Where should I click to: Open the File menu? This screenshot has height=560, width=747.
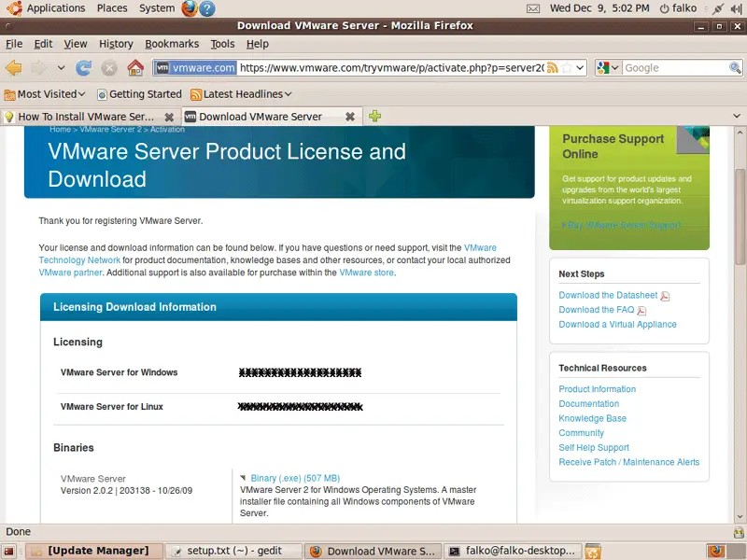[x=14, y=44]
